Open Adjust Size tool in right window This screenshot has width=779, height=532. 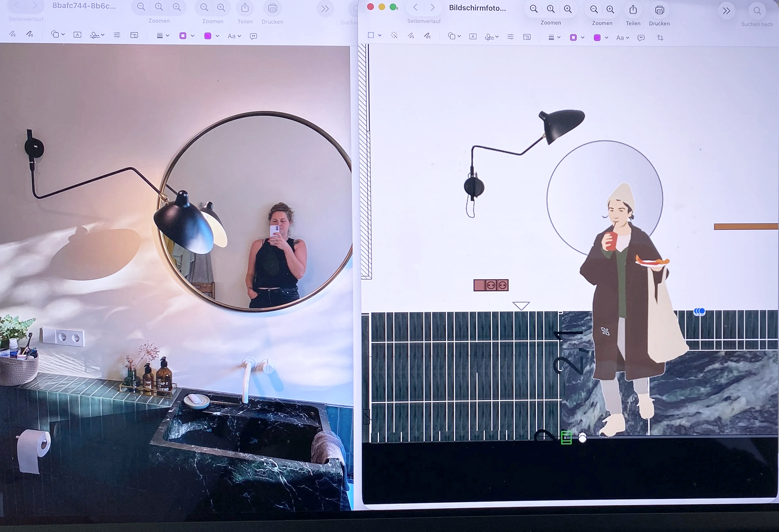[x=527, y=37]
